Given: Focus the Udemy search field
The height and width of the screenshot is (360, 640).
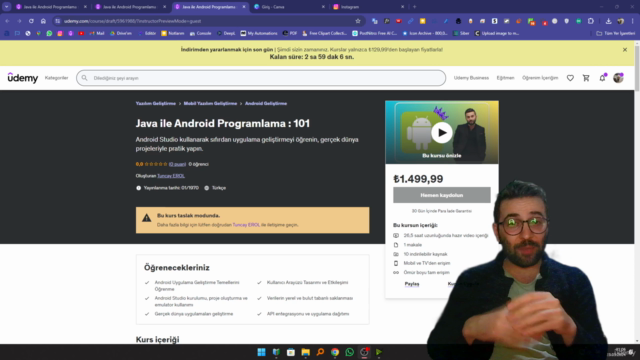Looking at the screenshot, I should pos(261,78).
